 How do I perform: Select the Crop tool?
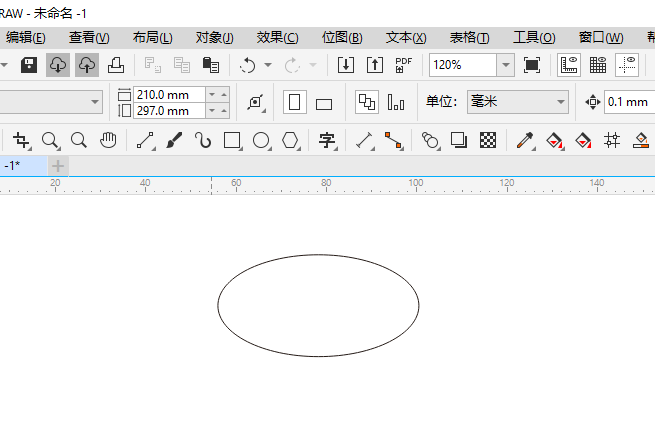click(21, 140)
